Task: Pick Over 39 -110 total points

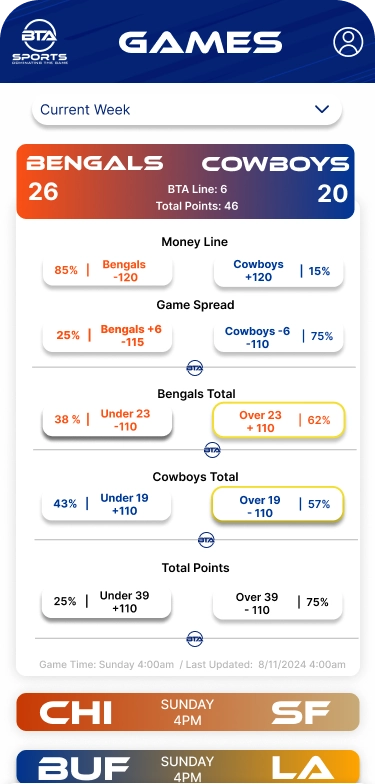Action: pos(278,603)
